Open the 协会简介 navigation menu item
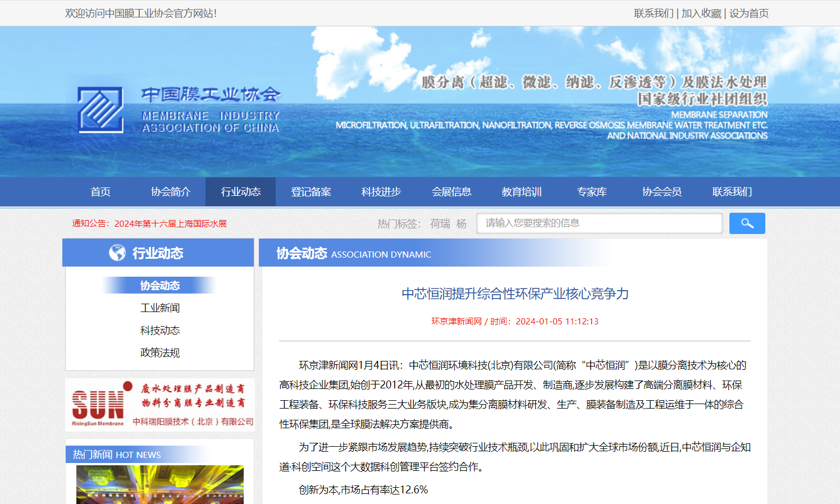This screenshot has width=840, height=504. [x=170, y=191]
